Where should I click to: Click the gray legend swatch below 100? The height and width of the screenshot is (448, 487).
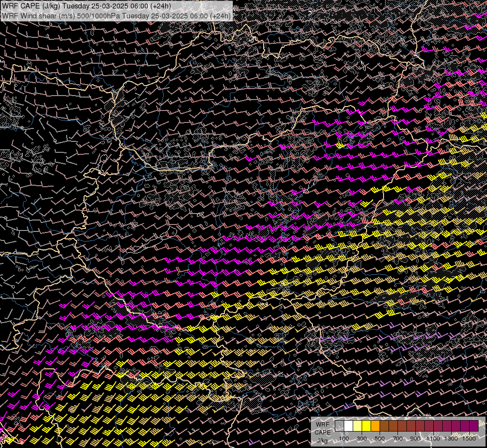[x=339, y=426]
